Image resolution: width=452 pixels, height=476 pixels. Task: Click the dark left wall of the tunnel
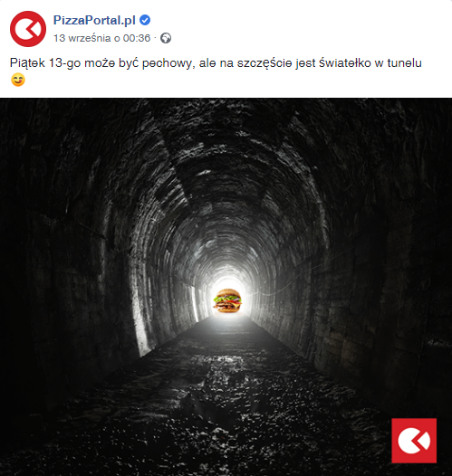(x=61, y=273)
